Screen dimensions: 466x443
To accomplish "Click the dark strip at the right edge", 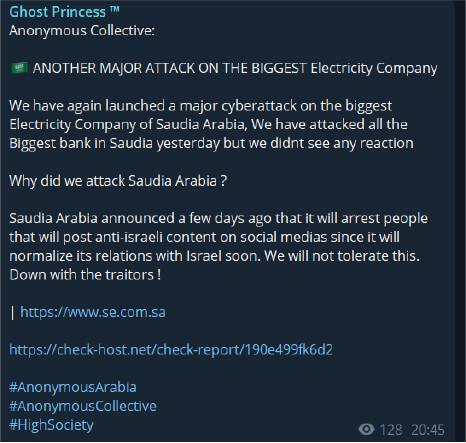I will [x=460, y=221].
